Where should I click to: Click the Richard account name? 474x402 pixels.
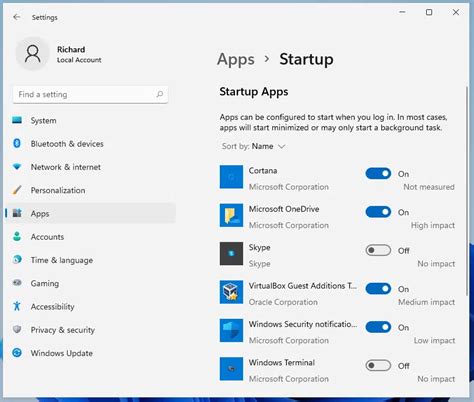[x=71, y=49]
